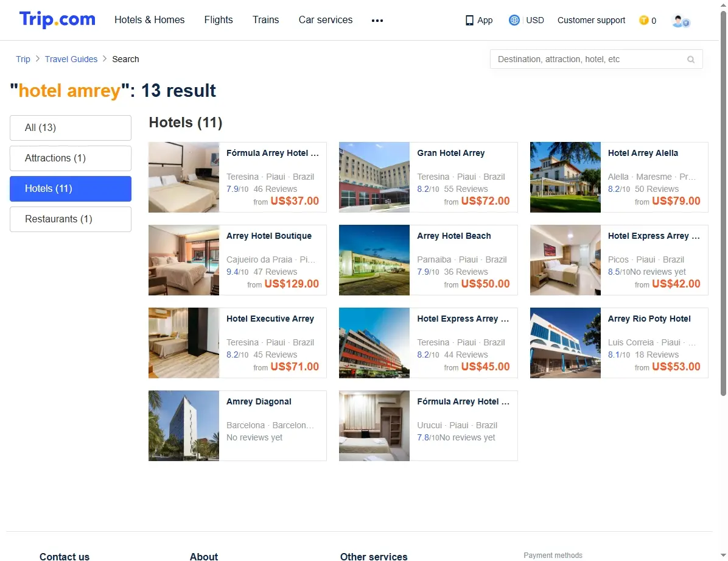This screenshot has height=561, width=728.
Task: Open Fórmula Arrey Hotel Urucui photo
Action: [x=374, y=425]
